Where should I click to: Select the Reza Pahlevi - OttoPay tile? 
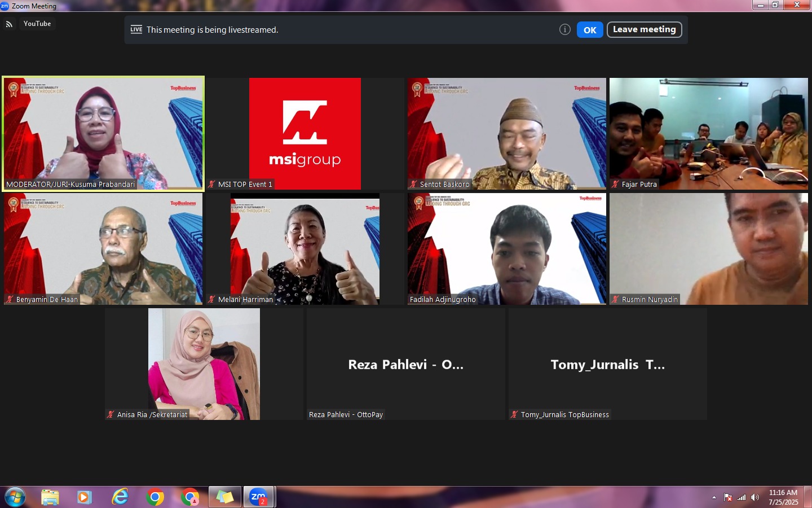point(406,364)
